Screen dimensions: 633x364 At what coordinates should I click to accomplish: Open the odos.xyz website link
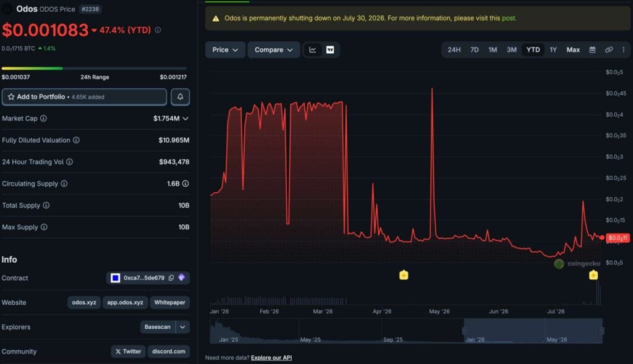pos(84,302)
